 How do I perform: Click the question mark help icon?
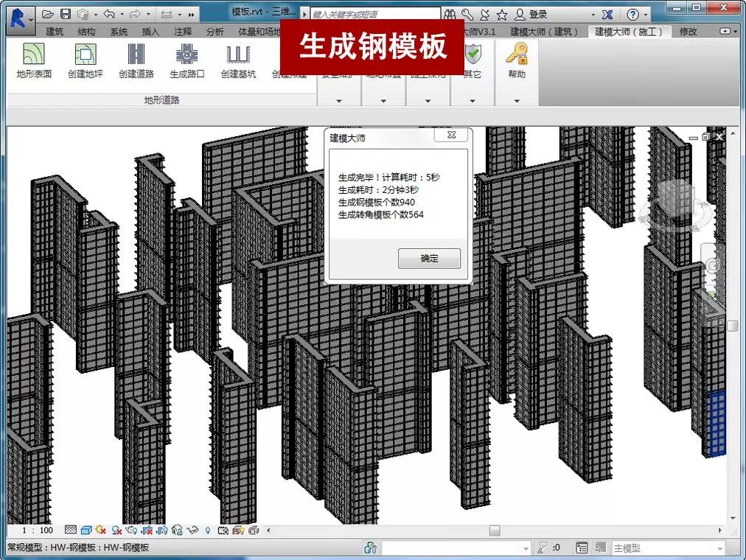(632, 15)
